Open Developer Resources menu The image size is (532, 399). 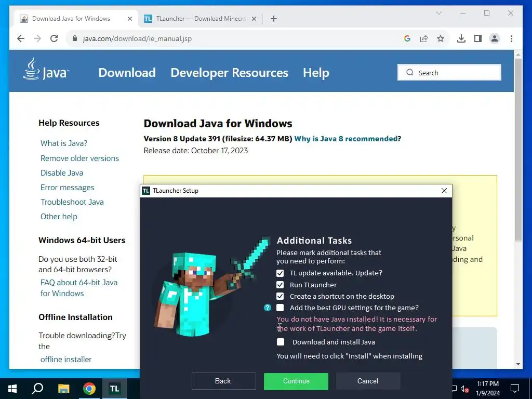pos(229,73)
